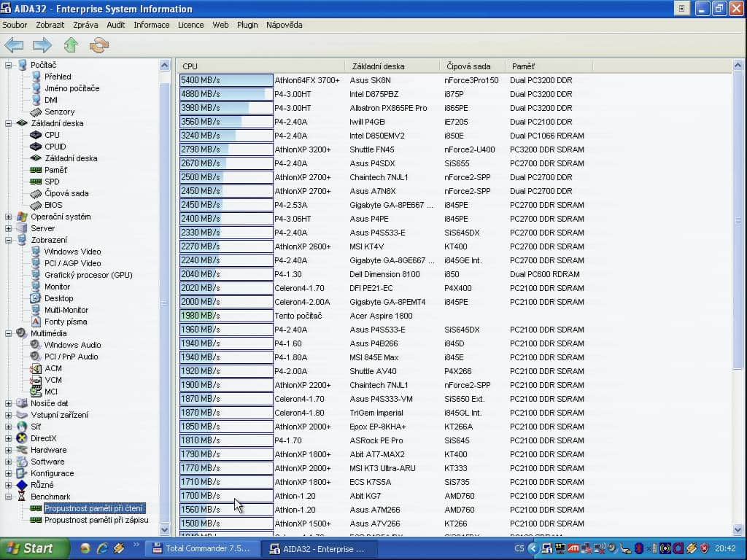The height and width of the screenshot is (560, 747).
Task: Expand the Nosiče dat node
Action: pos(9,403)
